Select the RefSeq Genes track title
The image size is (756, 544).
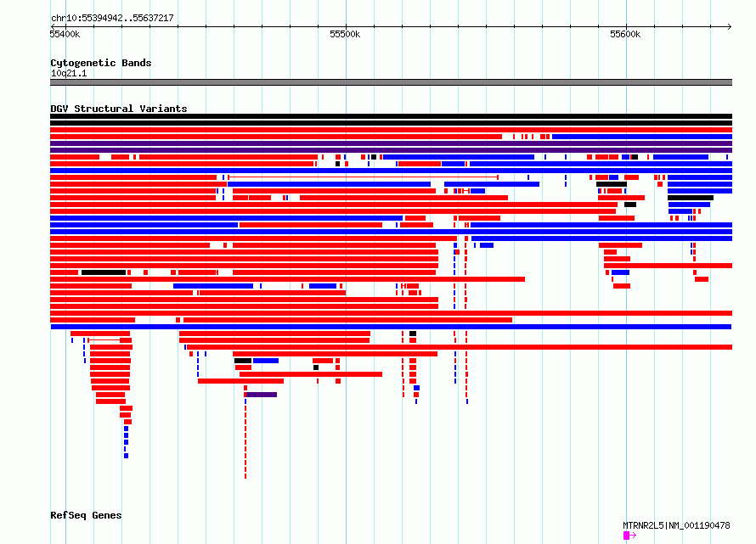(87, 515)
